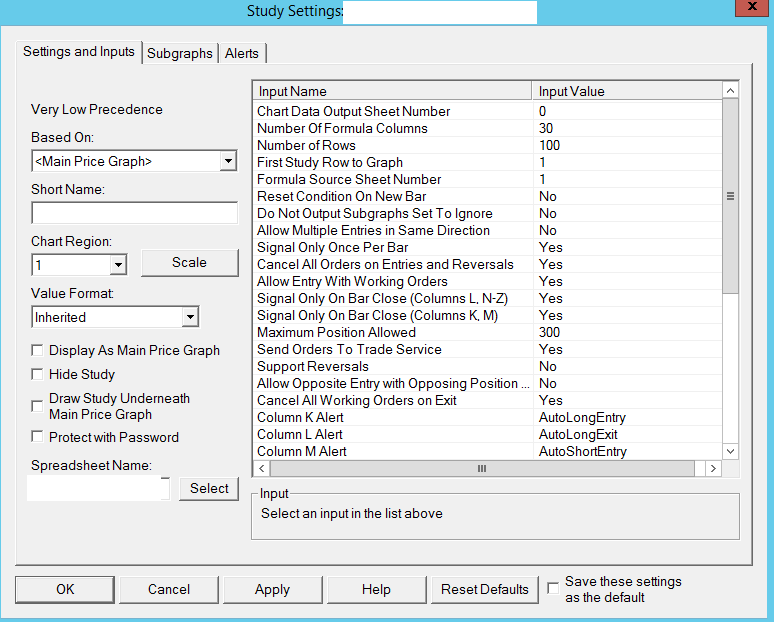Screen dimensions: 774x622
Task: Check Save these settings as the default
Action: pyautogui.click(x=554, y=589)
